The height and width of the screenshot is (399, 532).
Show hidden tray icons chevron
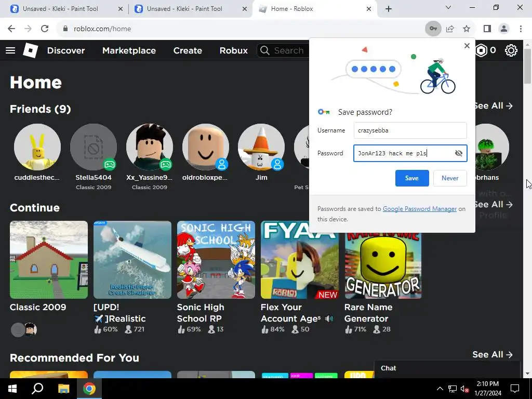[x=440, y=389]
